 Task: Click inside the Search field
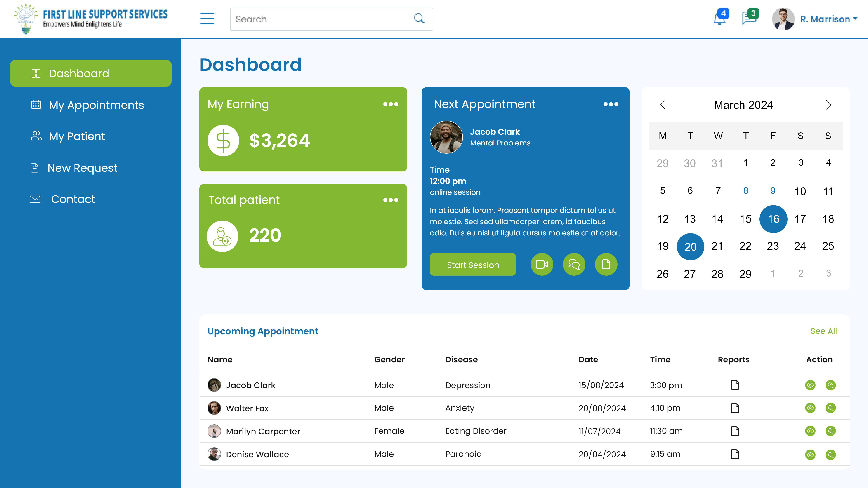pyautogui.click(x=332, y=19)
